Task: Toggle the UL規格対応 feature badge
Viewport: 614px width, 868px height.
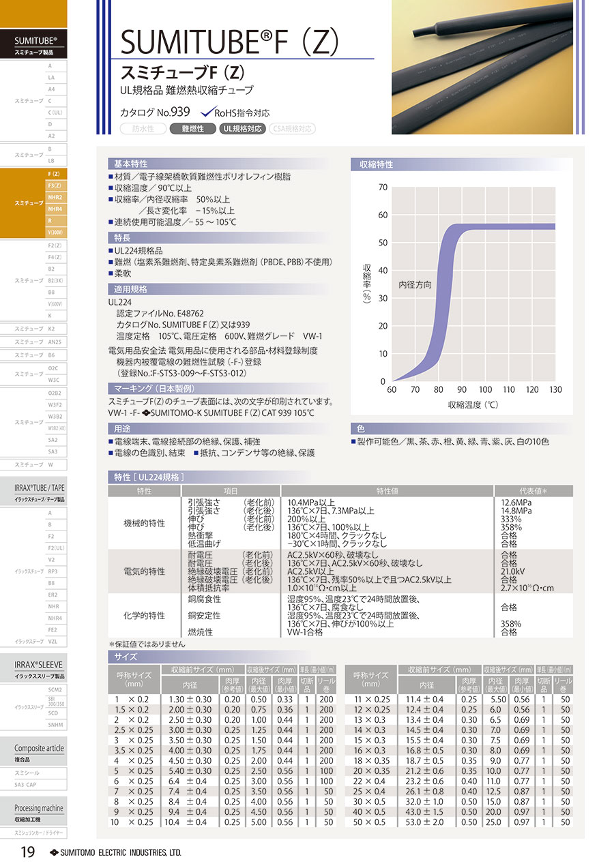Action: click(x=242, y=128)
